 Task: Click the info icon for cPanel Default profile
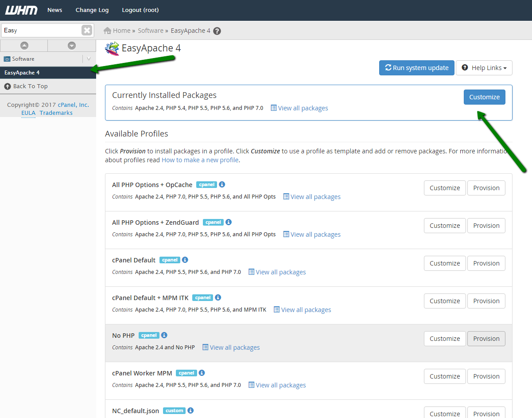click(185, 260)
